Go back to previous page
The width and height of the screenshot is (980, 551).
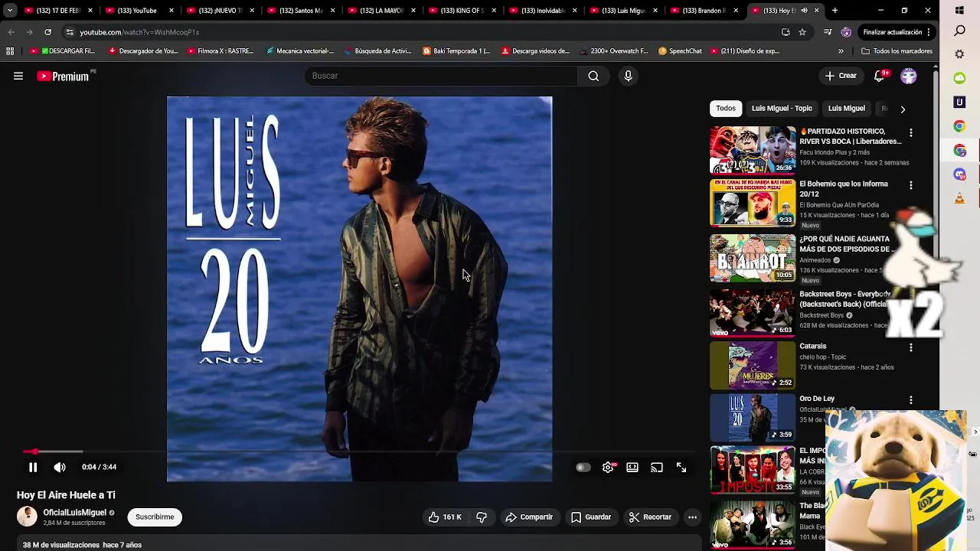(11, 32)
